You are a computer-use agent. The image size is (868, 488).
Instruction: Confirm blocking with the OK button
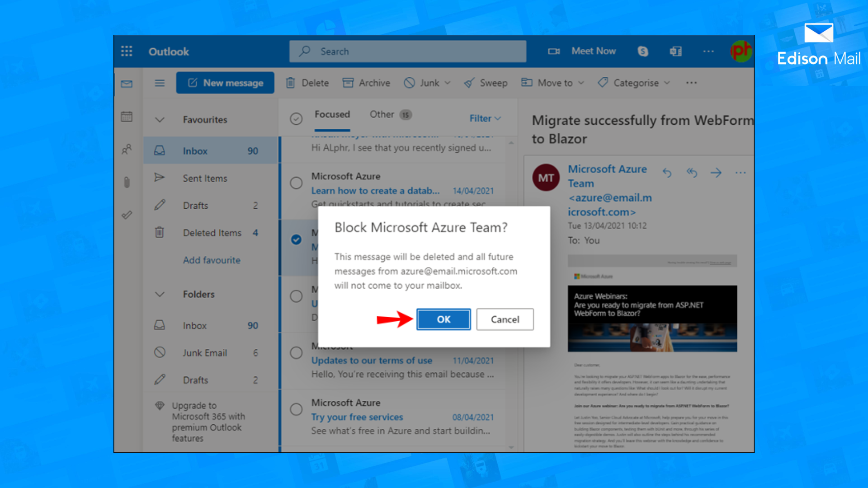443,319
